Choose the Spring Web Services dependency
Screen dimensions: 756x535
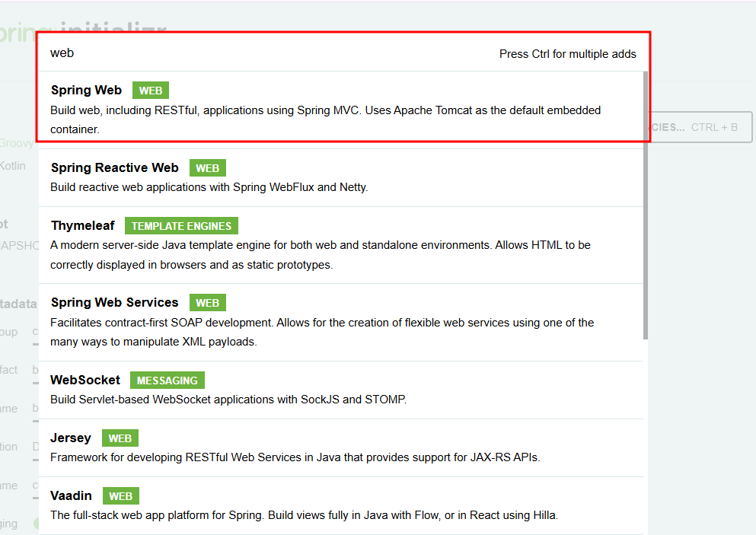click(341, 323)
